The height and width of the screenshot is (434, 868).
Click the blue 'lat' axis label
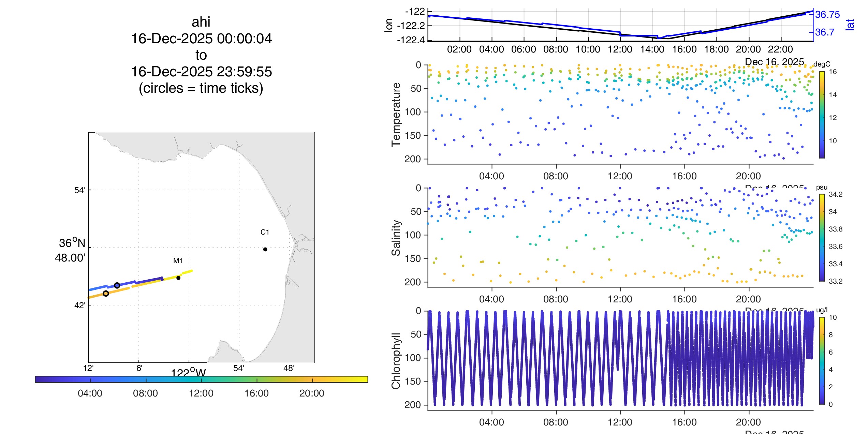850,25
